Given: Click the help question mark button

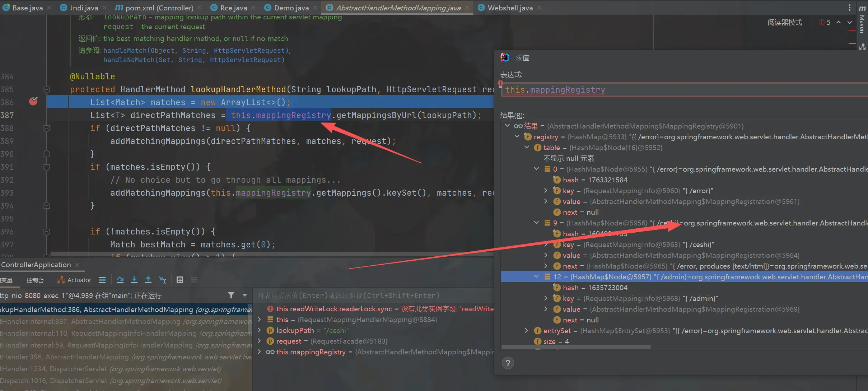Looking at the screenshot, I should [x=508, y=363].
